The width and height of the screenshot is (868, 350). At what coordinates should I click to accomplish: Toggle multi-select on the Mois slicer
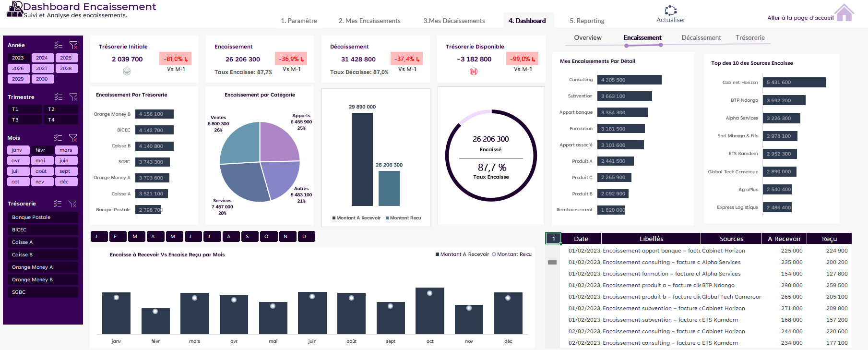[58, 138]
